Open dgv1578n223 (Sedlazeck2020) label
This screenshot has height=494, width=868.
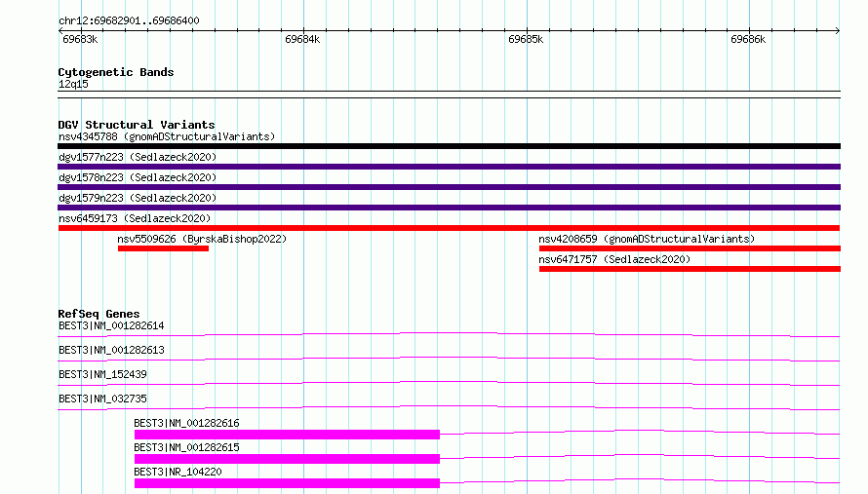click(x=138, y=177)
